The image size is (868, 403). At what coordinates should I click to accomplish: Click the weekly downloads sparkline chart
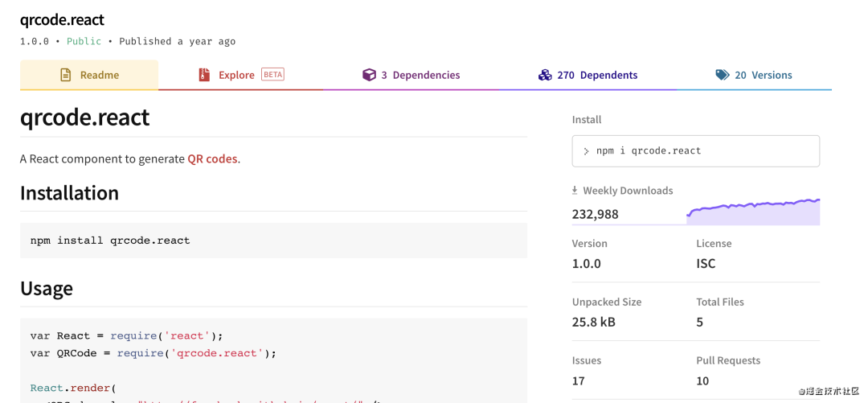point(753,212)
